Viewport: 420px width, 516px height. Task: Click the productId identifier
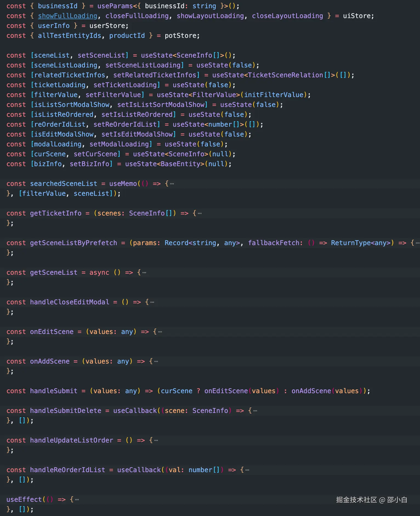click(127, 36)
